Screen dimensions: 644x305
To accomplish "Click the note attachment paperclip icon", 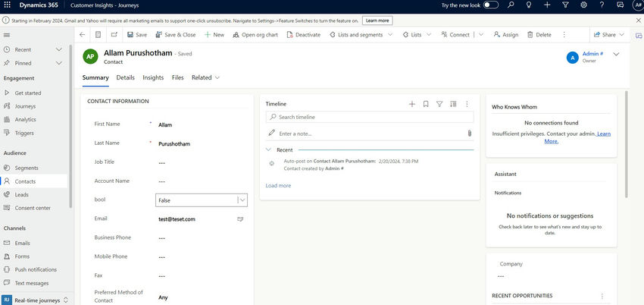I will (469, 134).
